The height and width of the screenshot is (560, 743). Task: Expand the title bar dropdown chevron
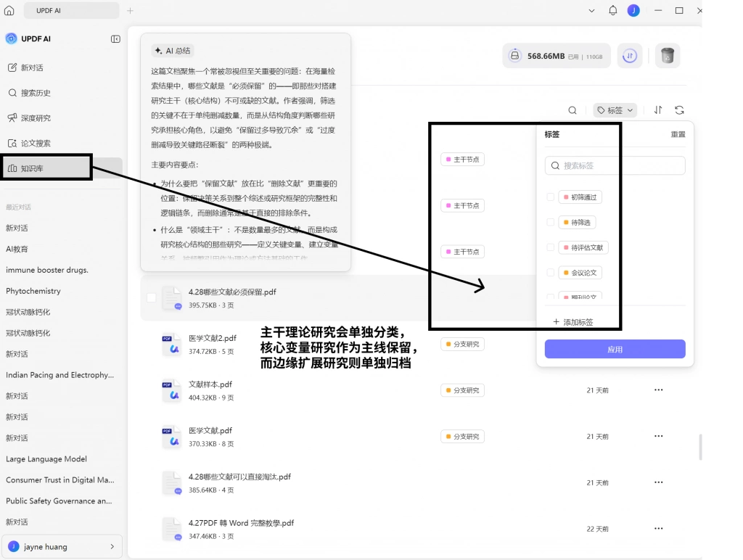coord(591,10)
